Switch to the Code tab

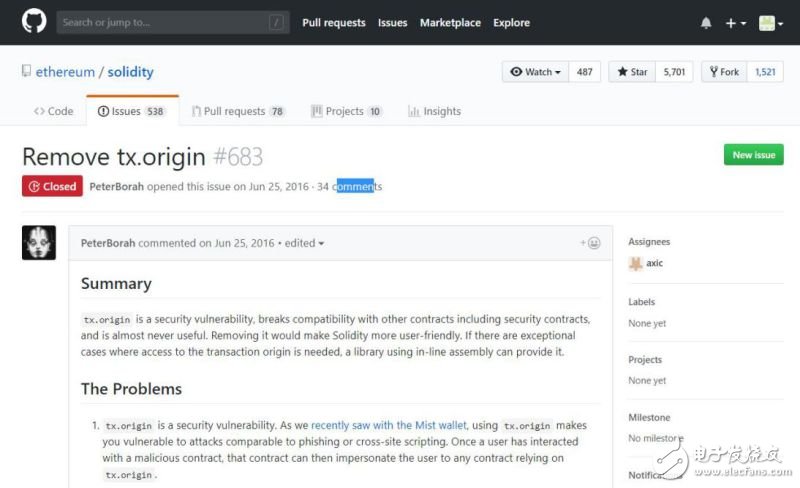[54, 111]
